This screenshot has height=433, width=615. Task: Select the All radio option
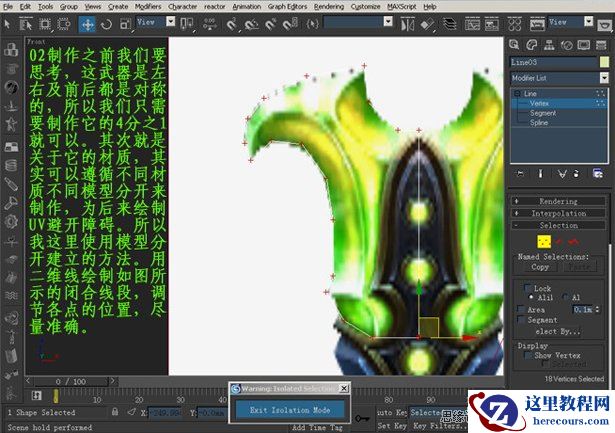(565, 297)
